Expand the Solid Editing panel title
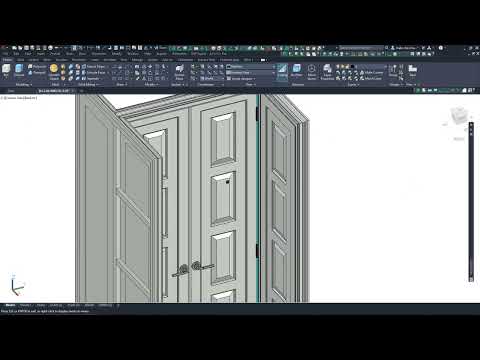This screenshot has height=360, width=480. click(x=87, y=85)
